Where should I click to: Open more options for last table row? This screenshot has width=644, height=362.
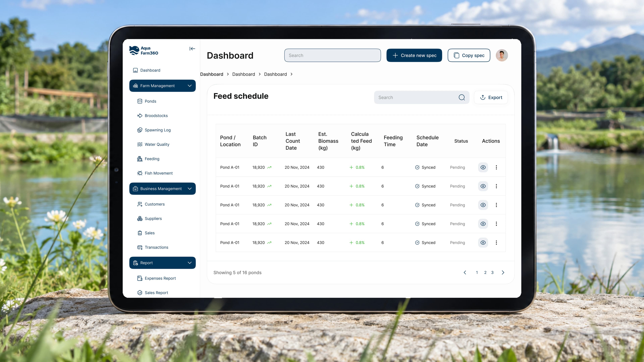click(496, 243)
